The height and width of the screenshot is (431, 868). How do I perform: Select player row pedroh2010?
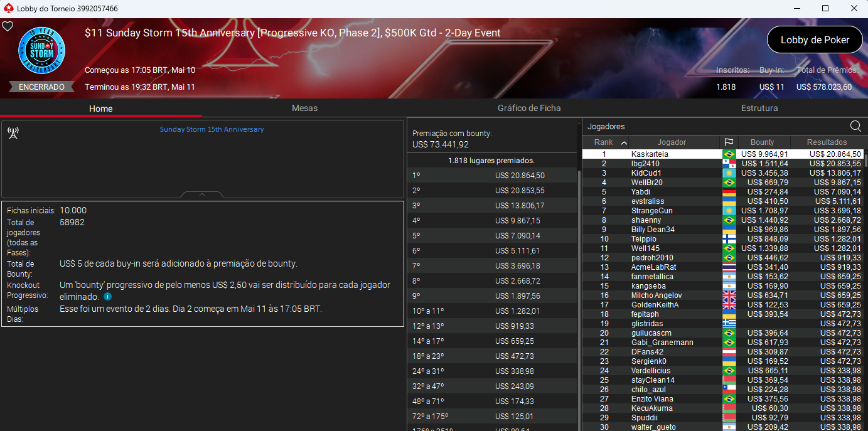click(x=723, y=258)
